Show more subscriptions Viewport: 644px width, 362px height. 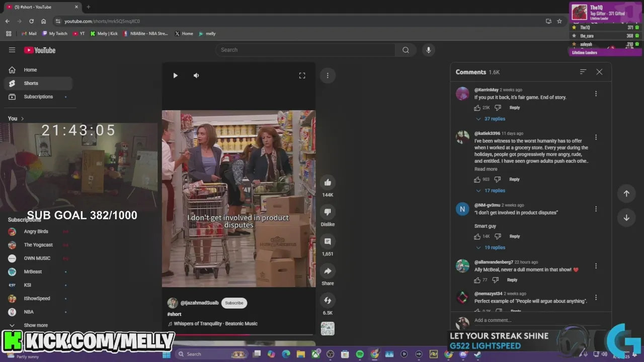tap(38, 325)
